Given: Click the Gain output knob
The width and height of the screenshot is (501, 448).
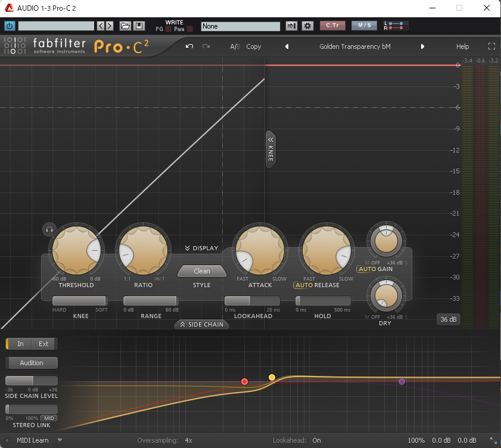Looking at the screenshot, I should point(386,241).
